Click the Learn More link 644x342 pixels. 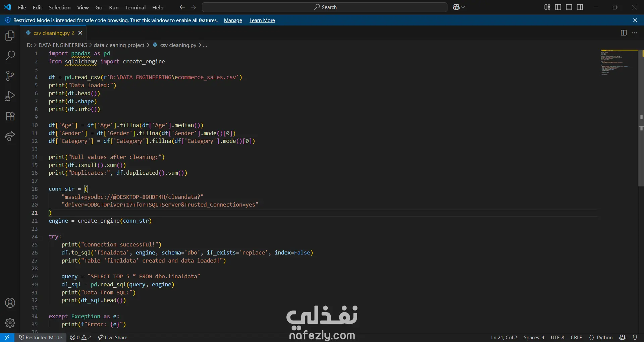tap(262, 20)
